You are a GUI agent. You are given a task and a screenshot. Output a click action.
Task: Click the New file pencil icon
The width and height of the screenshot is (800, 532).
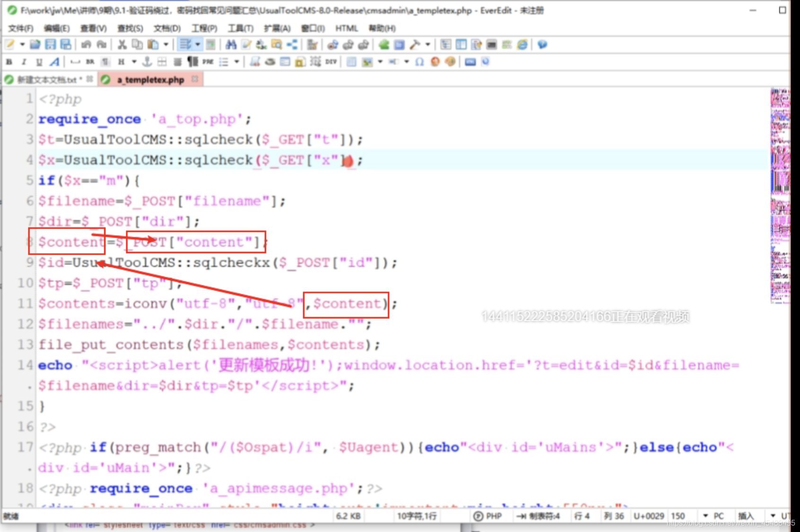pyautogui.click(x=9, y=44)
